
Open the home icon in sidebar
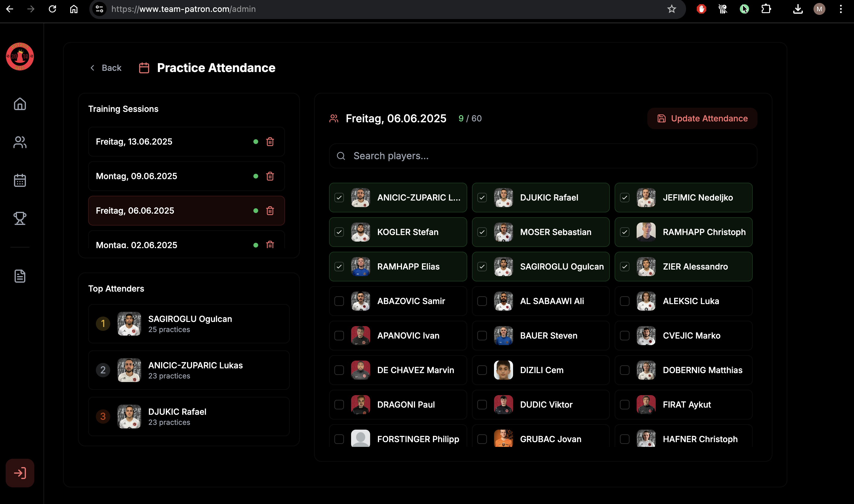tap(20, 104)
